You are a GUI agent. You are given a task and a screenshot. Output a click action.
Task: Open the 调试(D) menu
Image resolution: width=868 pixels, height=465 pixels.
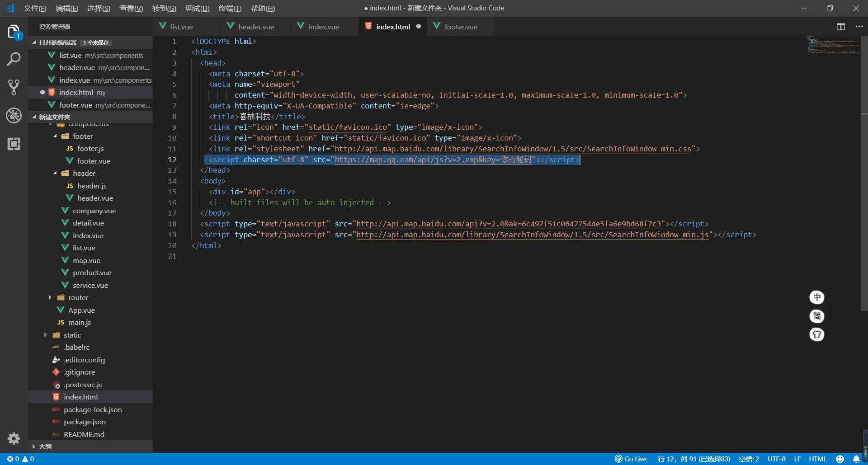(198, 8)
